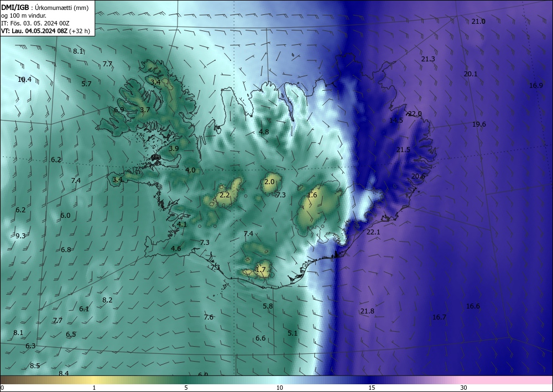Click the map value '19.6'
The width and height of the screenshot is (553, 392).
479,124
